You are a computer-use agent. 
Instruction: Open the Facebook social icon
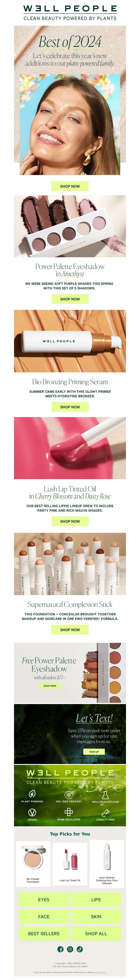61,949
